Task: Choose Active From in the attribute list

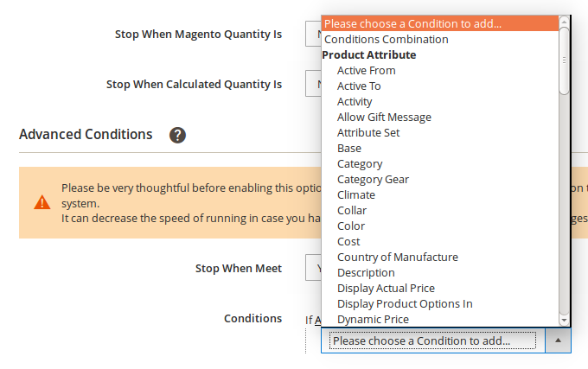Action: tap(366, 70)
